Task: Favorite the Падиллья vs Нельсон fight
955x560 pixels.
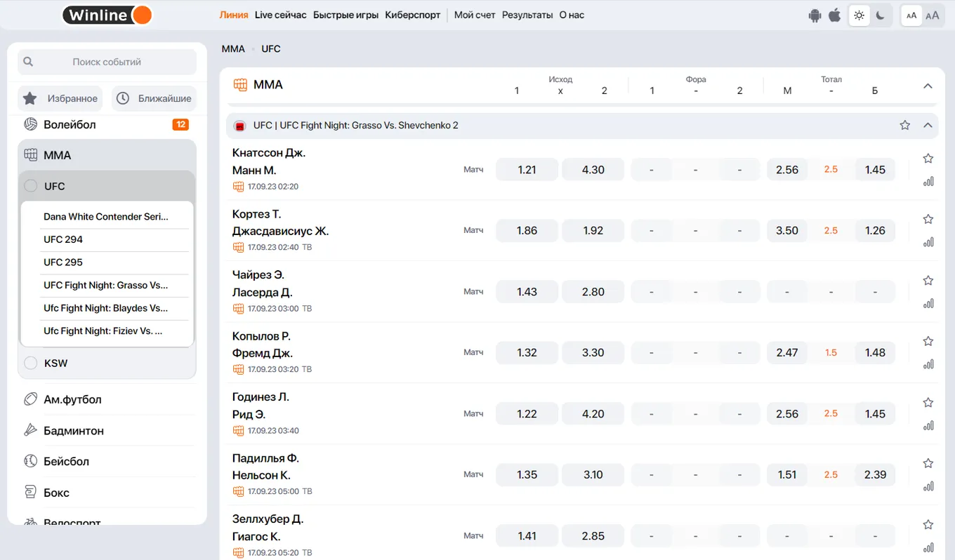Action: (928, 464)
